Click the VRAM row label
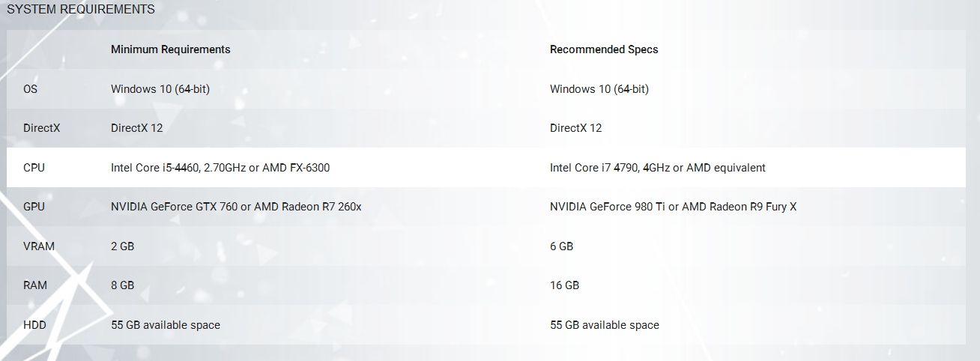This screenshot has width=980, height=361. [x=39, y=246]
